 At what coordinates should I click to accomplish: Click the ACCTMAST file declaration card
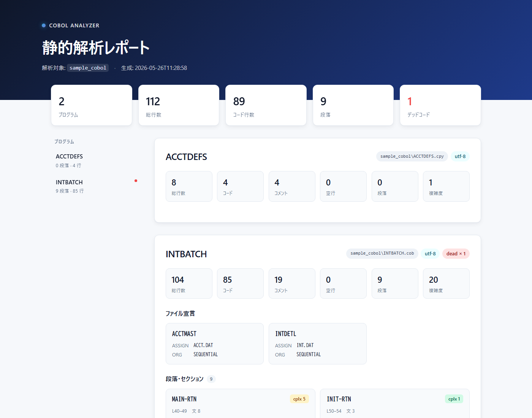point(215,344)
